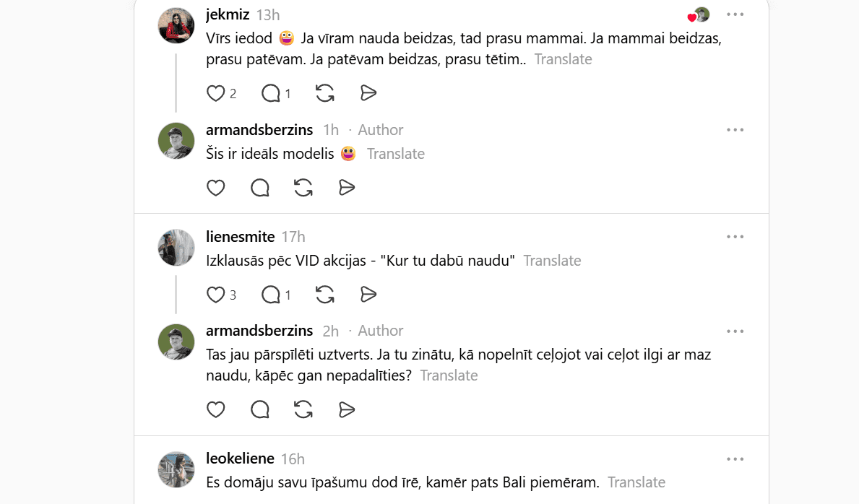Viewport: 859px width, 504px height.
Task: Reply to jekmiz's comment via the speech bubble
Action: pos(271,93)
